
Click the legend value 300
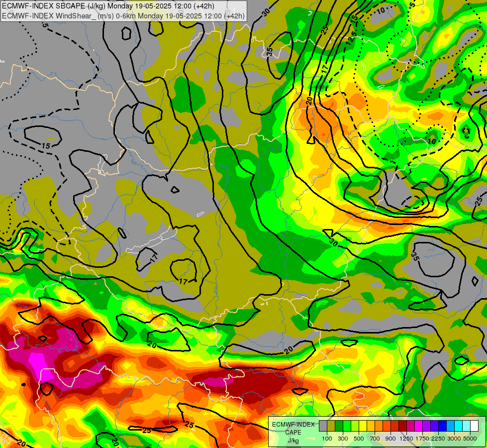(x=343, y=439)
